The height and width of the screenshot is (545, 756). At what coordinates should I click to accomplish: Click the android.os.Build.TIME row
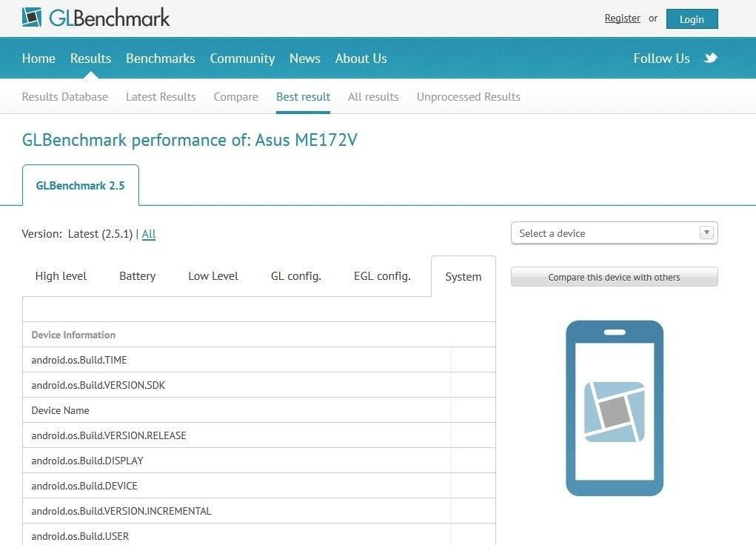[259, 360]
